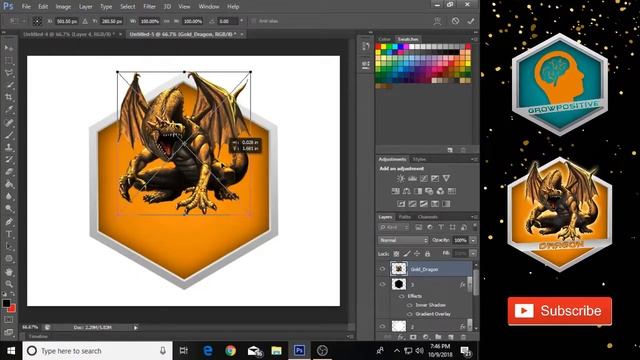Open Adjustments panel flyout menu

point(474,159)
